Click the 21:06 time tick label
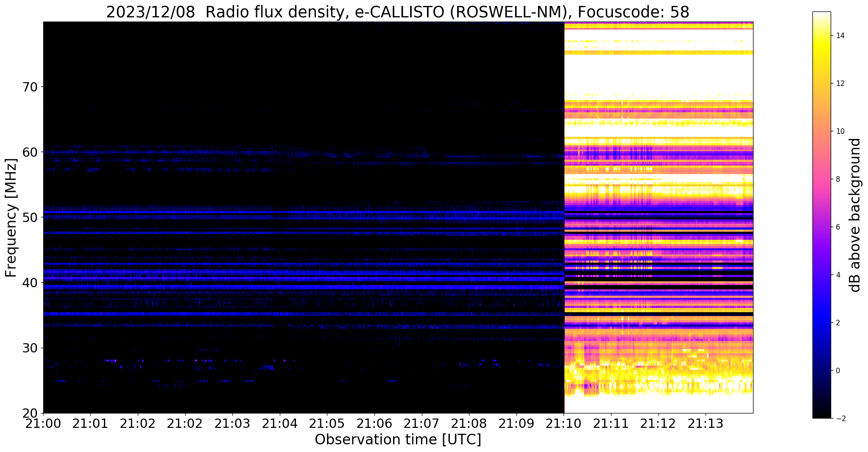Viewport: 868px width, 452px height. tap(374, 423)
